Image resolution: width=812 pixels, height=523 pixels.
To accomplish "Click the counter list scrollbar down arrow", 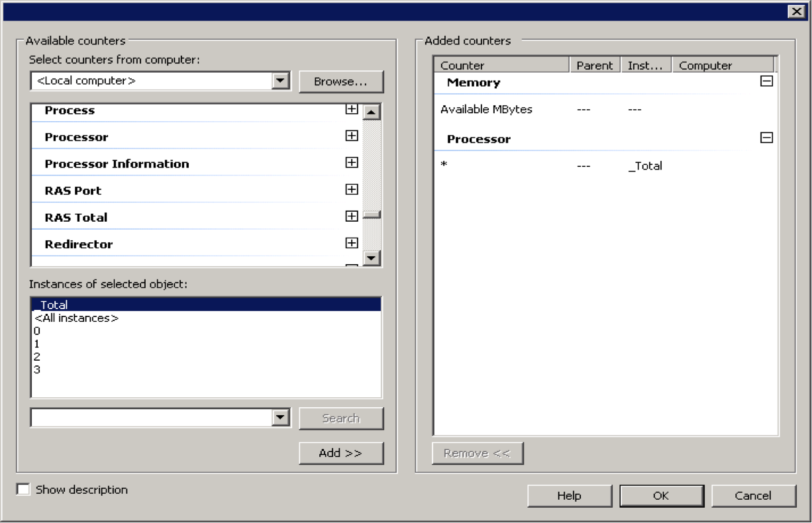I will (x=372, y=259).
